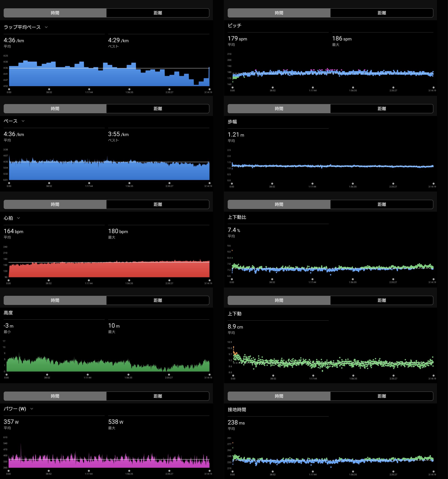Viewport: 448px width, 479px height.
Task: Select 距離 toggle above the 接地時間 chart
Action: [382, 396]
